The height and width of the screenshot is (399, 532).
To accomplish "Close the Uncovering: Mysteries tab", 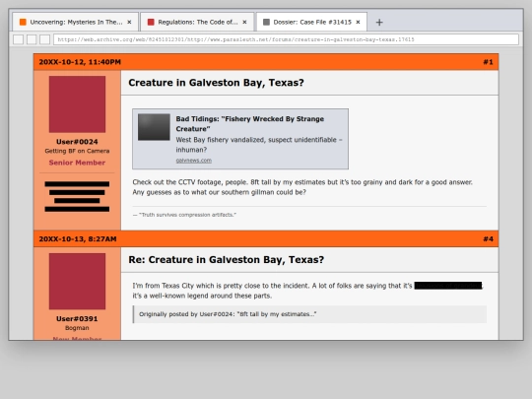I will click(129, 22).
